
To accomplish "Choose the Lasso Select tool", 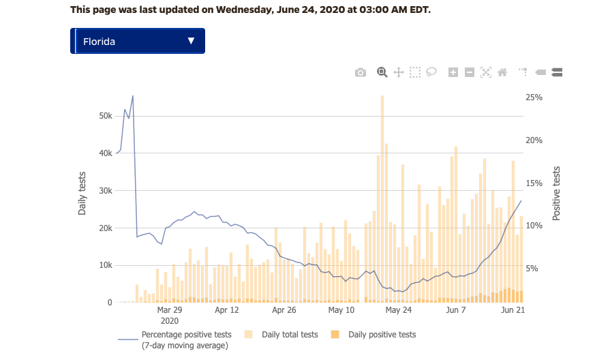I will click(431, 72).
